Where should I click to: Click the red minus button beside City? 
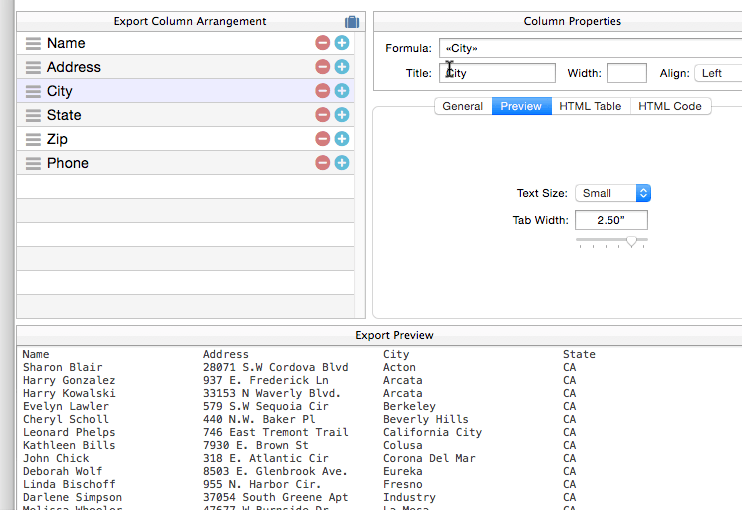click(x=322, y=91)
